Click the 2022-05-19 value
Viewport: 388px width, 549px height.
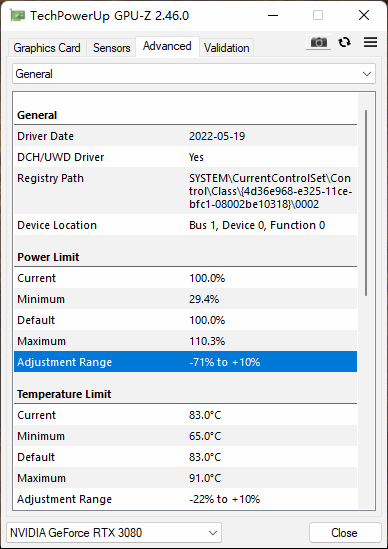click(x=217, y=136)
